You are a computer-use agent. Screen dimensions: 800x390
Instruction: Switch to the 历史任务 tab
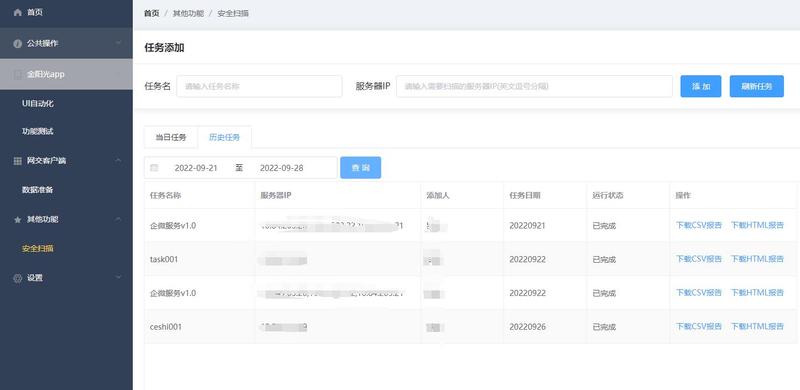[x=224, y=137]
